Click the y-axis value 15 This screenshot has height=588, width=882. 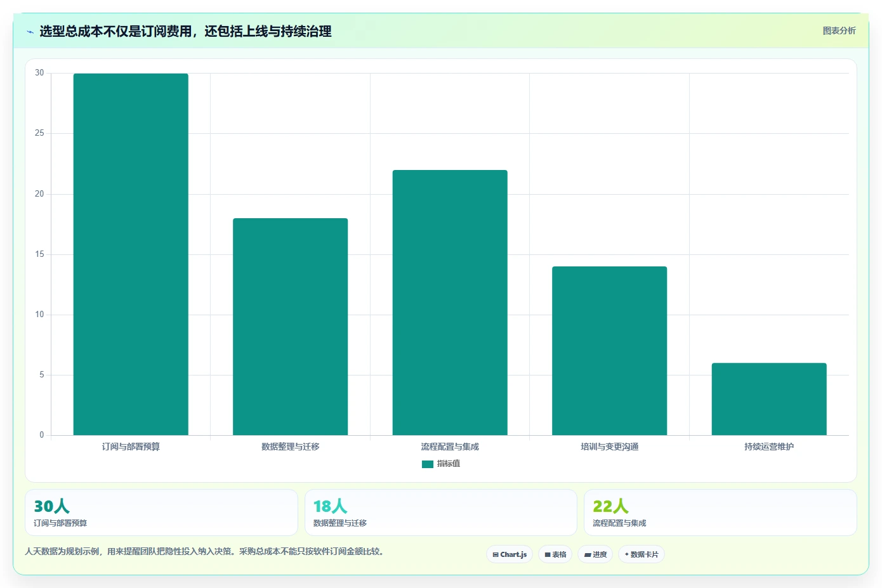tap(39, 254)
